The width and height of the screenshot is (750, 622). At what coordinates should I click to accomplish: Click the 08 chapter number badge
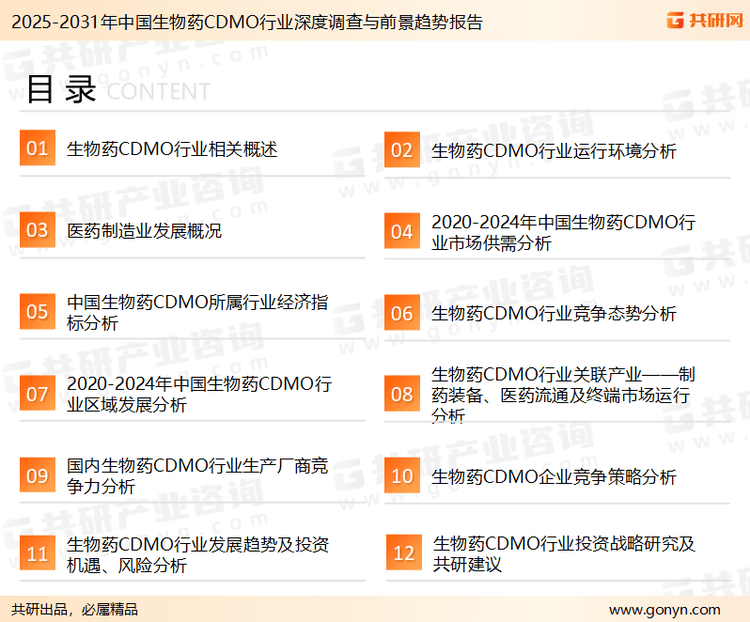click(x=401, y=394)
